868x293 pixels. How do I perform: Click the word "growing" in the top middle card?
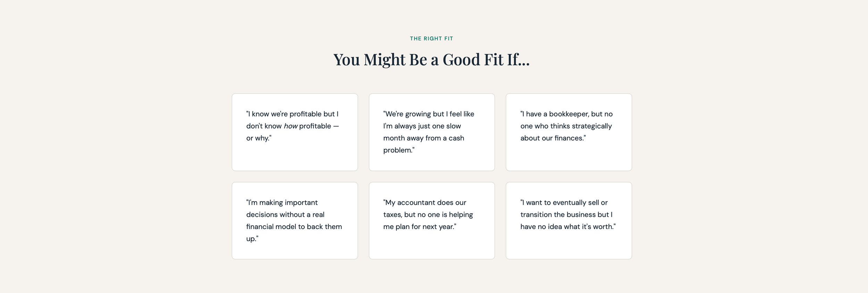418,114
